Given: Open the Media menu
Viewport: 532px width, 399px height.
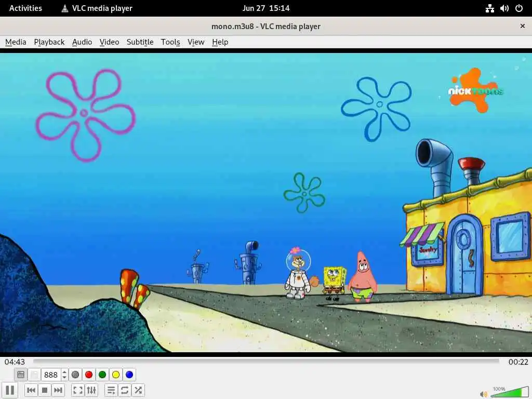Looking at the screenshot, I should coord(16,42).
